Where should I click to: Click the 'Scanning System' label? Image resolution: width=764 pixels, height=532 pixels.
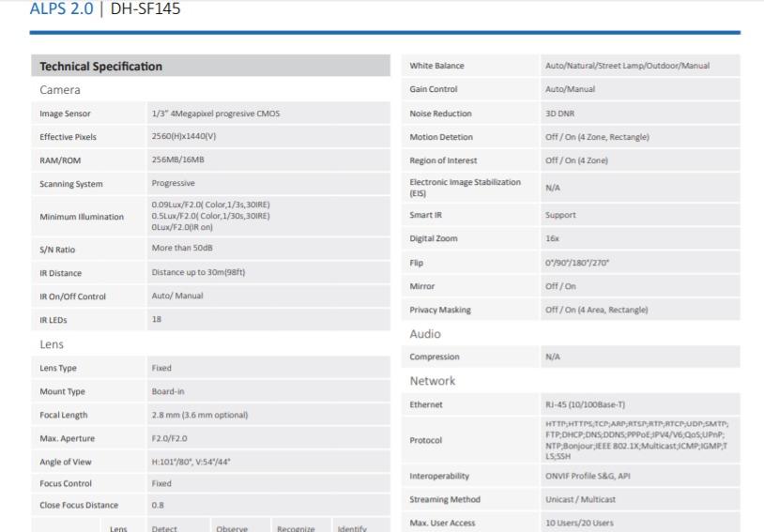pyautogui.click(x=71, y=184)
